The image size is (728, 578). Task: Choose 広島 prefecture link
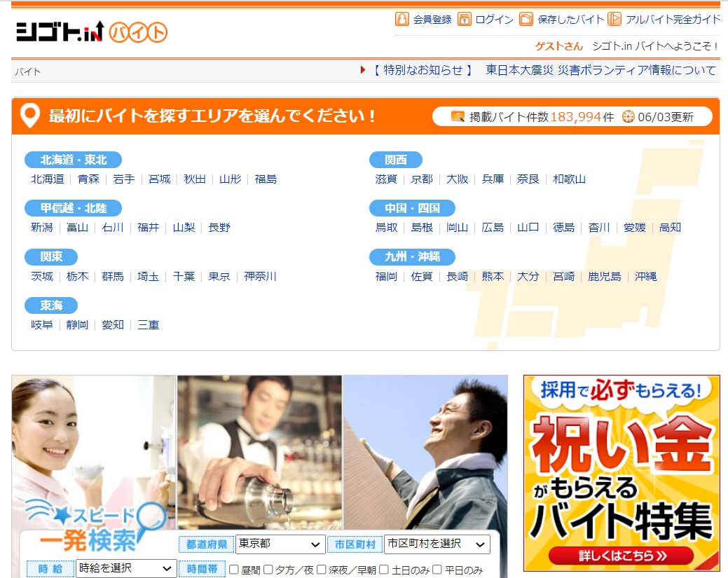(493, 228)
